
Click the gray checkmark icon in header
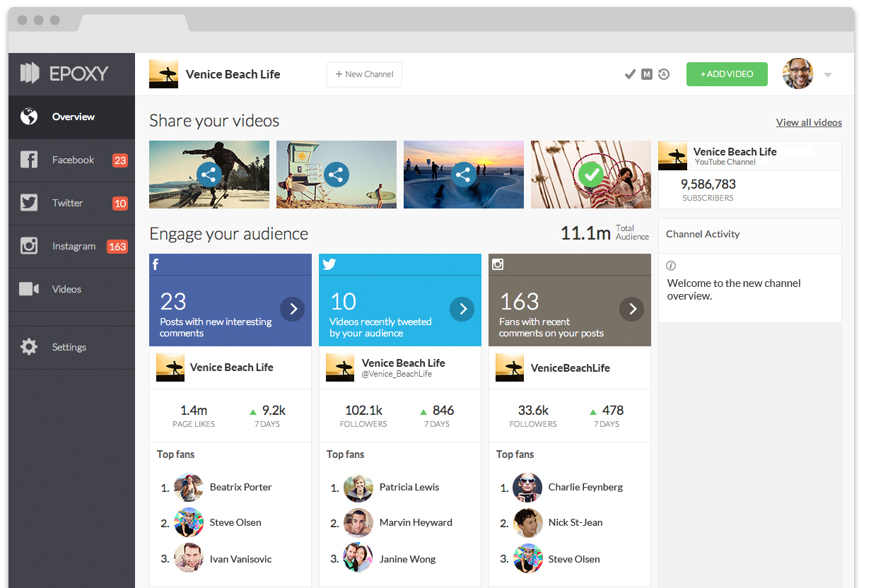click(630, 74)
